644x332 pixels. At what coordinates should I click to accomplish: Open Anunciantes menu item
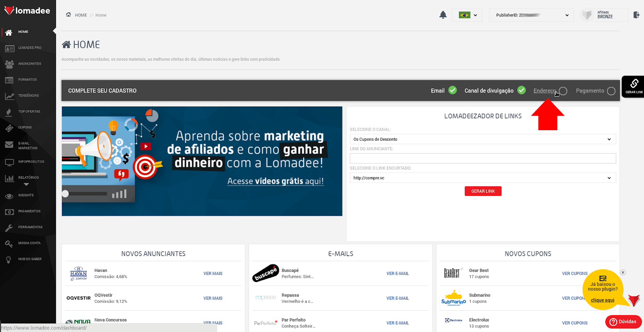click(30, 64)
